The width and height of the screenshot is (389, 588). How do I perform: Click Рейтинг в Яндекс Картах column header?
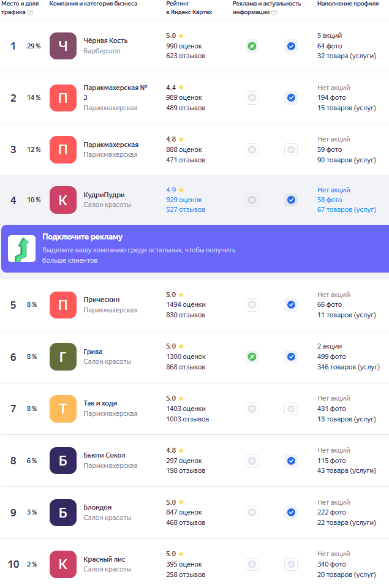tap(189, 8)
